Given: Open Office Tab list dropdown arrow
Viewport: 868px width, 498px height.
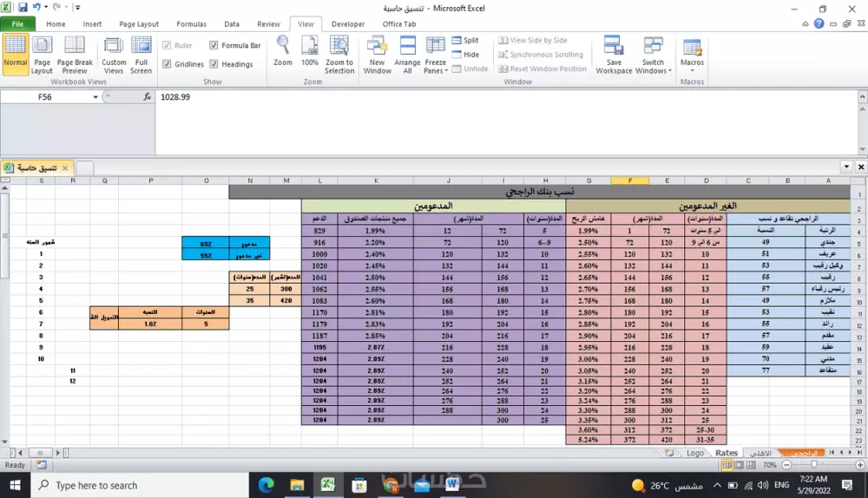Looking at the screenshot, I should [846, 167].
